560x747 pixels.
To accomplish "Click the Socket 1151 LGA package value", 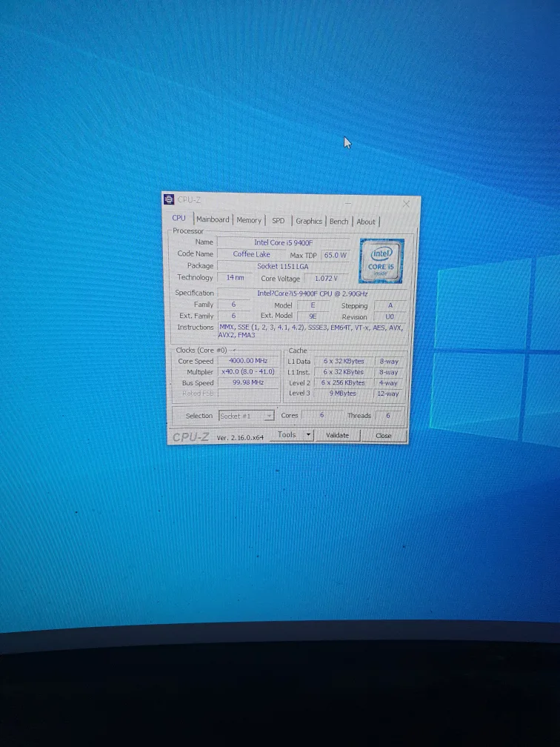I will (283, 266).
